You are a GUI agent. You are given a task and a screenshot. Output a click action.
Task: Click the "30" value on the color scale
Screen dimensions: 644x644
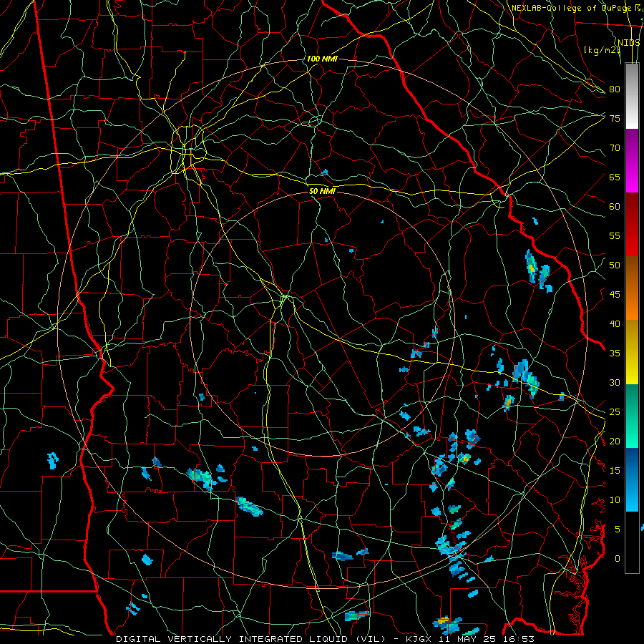[x=615, y=382]
